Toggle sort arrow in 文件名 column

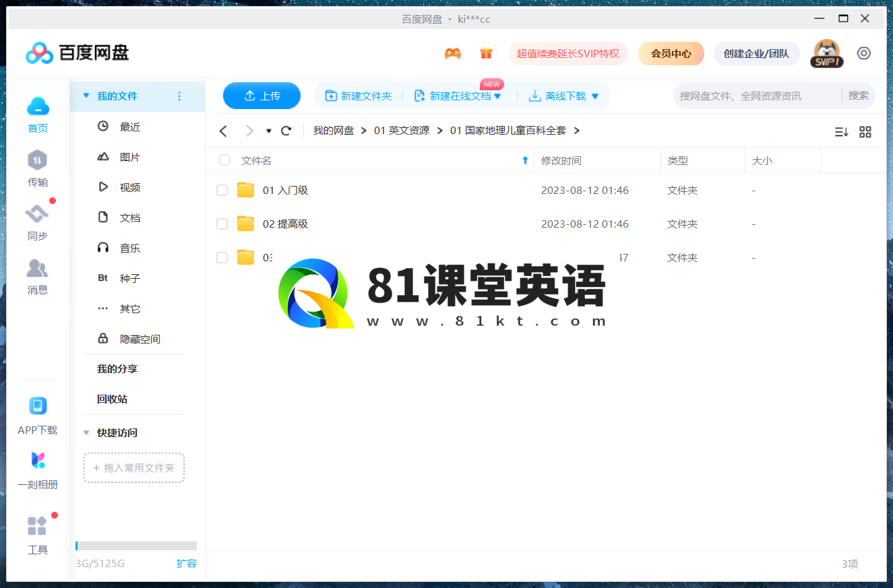click(526, 160)
